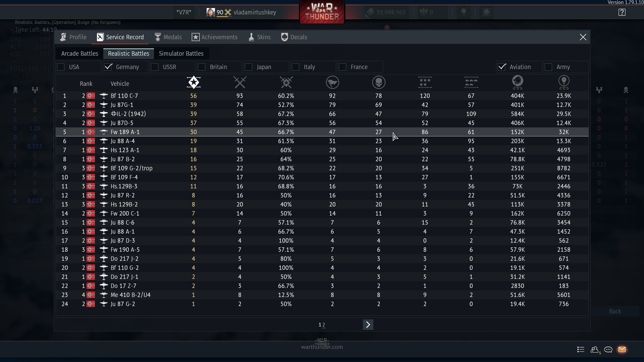Viewport: 644px width, 362px height.
Task: Close the service record window
Action: pyautogui.click(x=583, y=37)
